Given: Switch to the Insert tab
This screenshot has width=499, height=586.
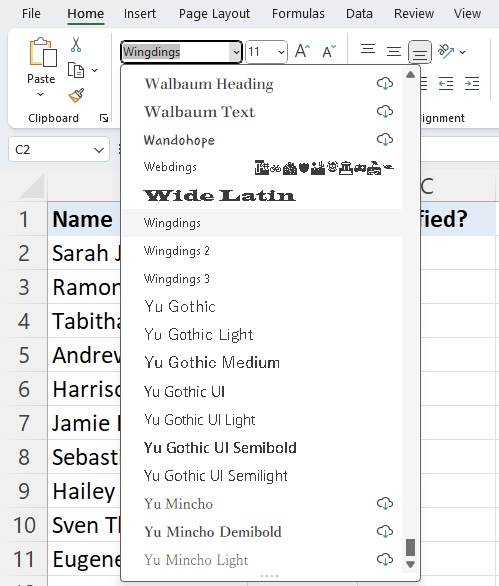Looking at the screenshot, I should [140, 14].
